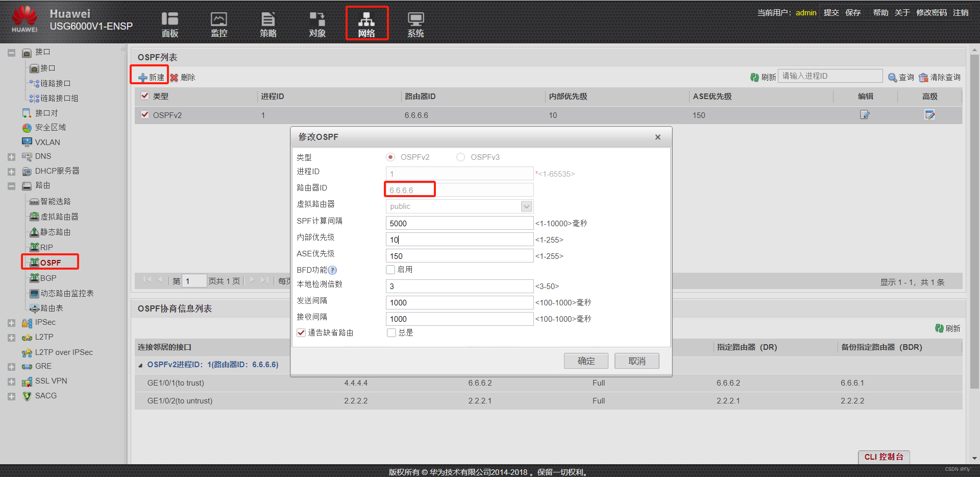Viewport: 980px width, 477px height.
Task: Open the 对象 object tab
Action: [317, 25]
